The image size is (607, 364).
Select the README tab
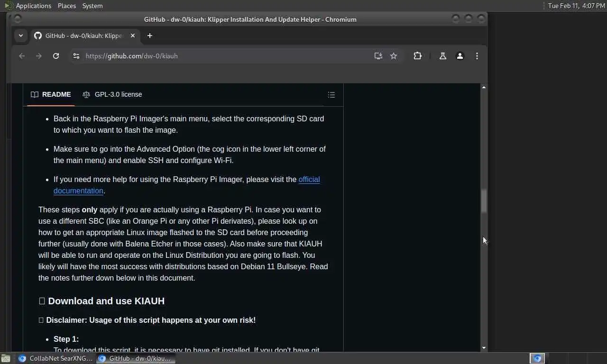click(51, 94)
